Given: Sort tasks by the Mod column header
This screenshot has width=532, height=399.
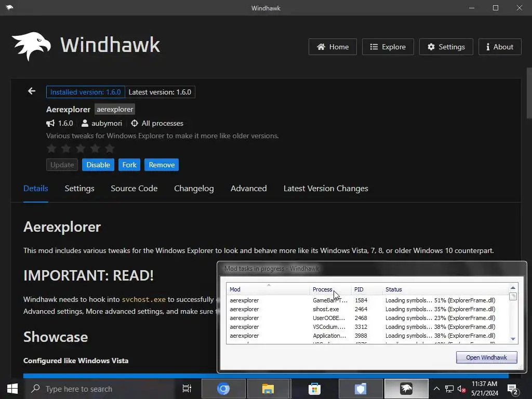Looking at the screenshot, I should point(268,289).
